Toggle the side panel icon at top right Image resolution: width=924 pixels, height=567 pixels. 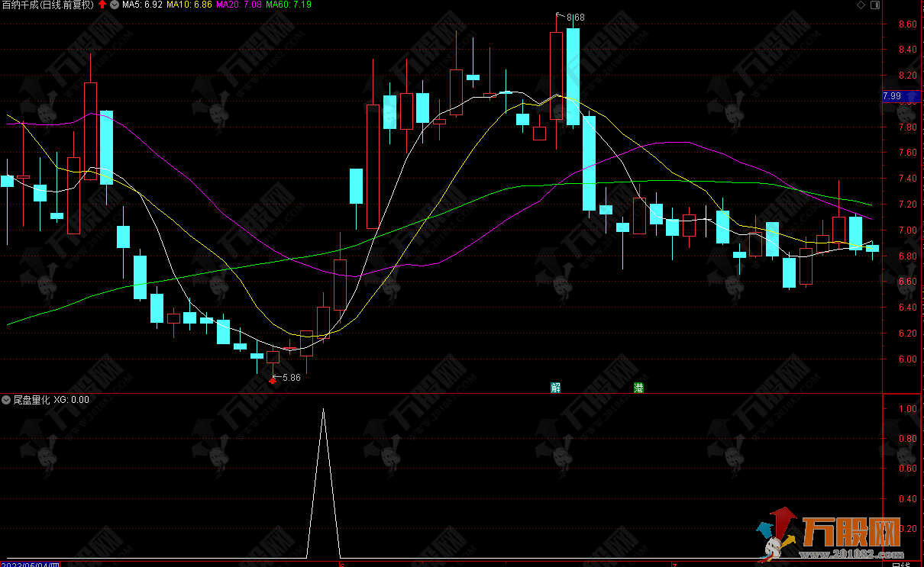click(x=874, y=5)
